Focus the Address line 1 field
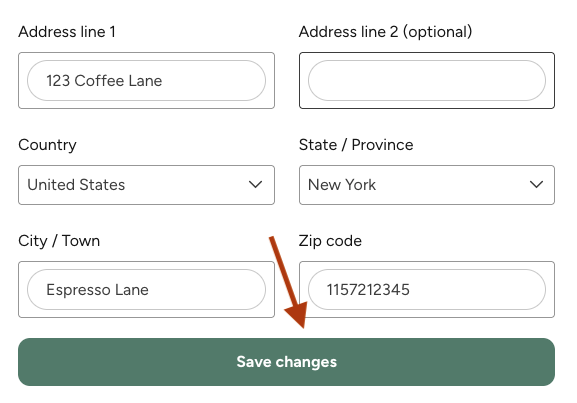The height and width of the screenshot is (403, 577). (146, 81)
